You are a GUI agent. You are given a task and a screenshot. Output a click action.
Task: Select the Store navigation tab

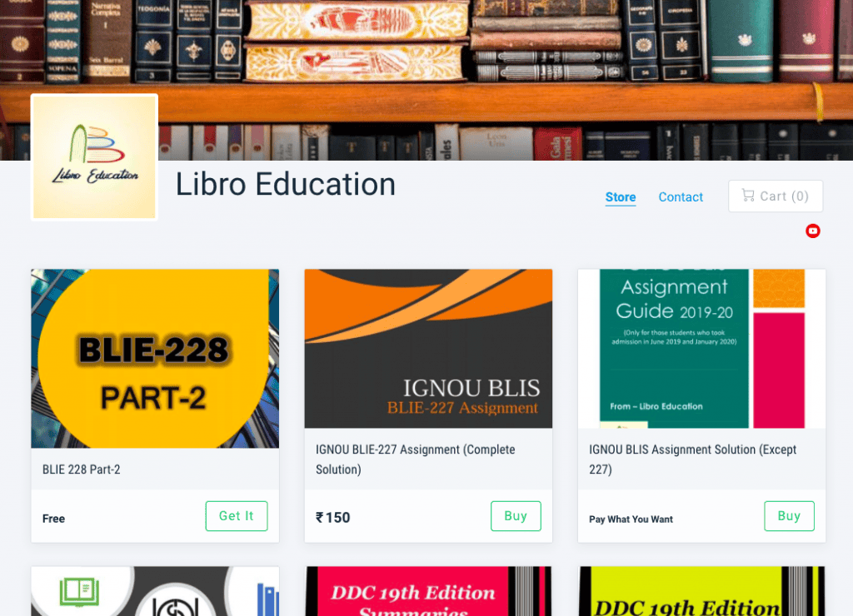(x=620, y=196)
